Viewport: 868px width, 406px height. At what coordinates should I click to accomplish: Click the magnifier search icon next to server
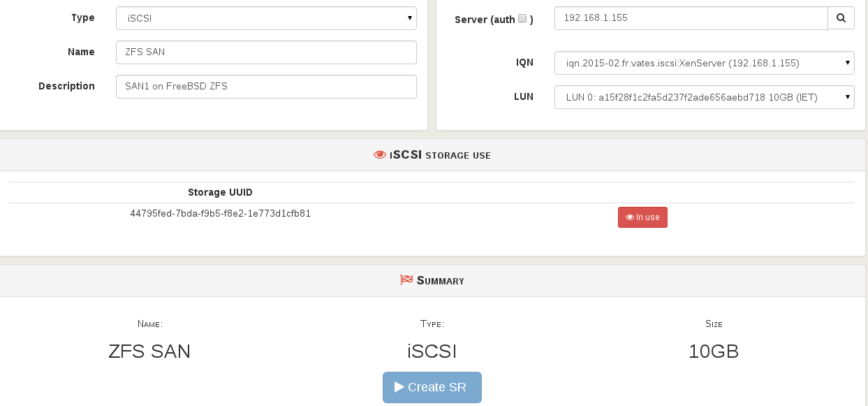click(841, 18)
